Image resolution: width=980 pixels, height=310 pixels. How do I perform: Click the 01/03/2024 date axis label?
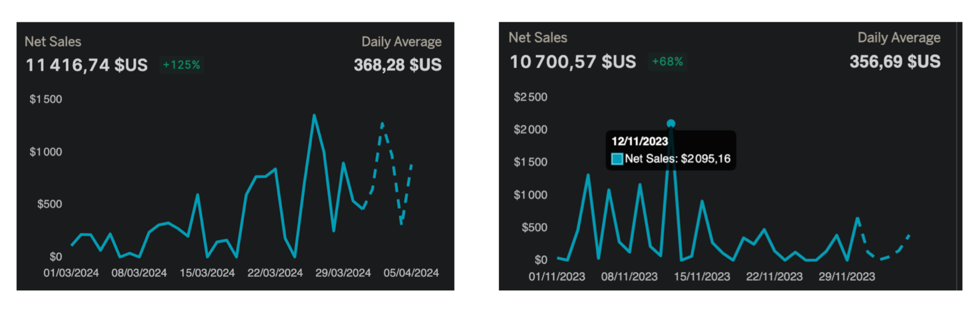(x=71, y=273)
